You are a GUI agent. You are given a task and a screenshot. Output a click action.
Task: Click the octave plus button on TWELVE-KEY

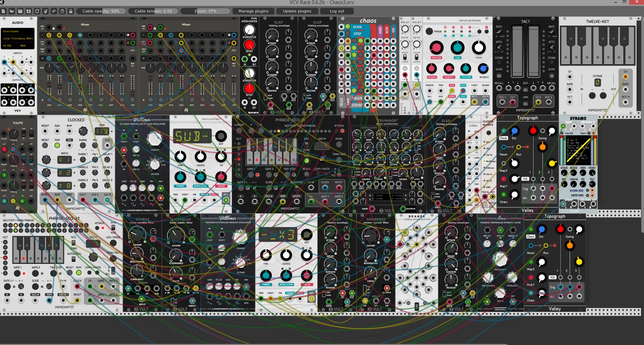(603, 96)
